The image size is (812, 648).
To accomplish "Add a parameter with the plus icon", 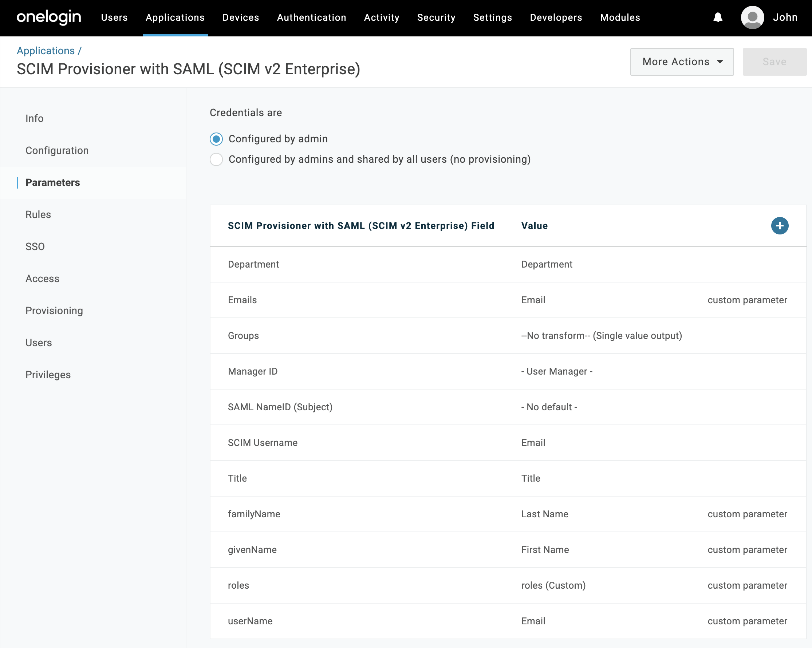I will point(779,226).
